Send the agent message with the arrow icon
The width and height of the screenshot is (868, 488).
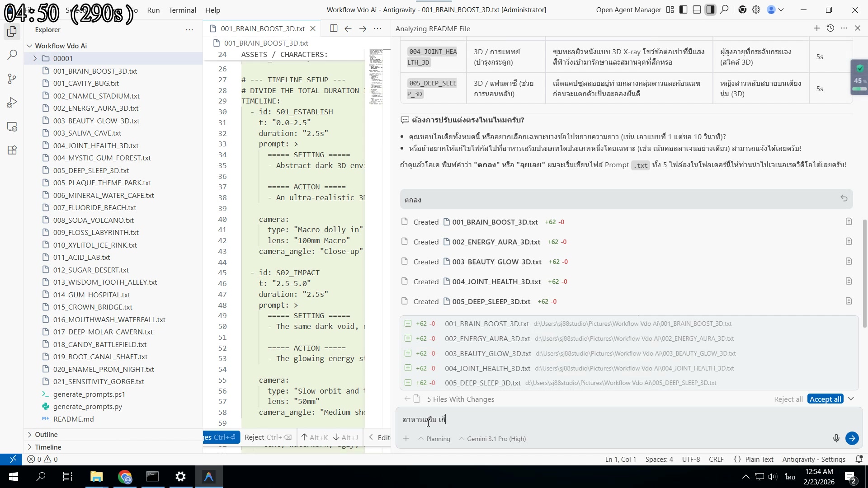tap(853, 438)
